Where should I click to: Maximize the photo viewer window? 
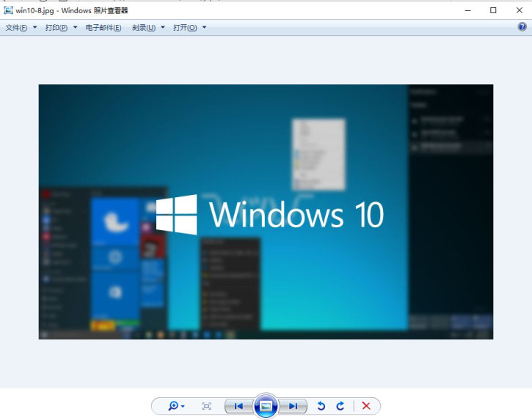pyautogui.click(x=493, y=10)
